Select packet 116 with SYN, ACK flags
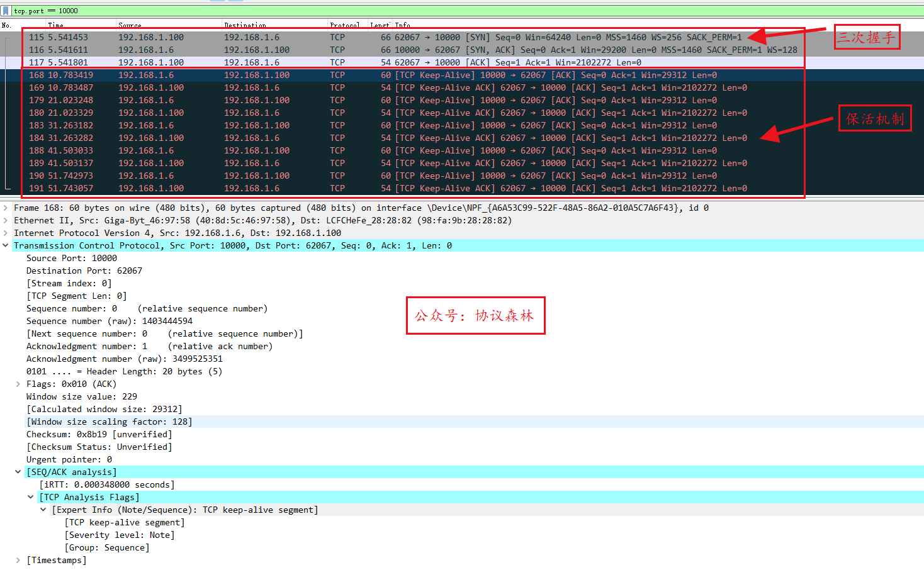 pyautogui.click(x=462, y=50)
